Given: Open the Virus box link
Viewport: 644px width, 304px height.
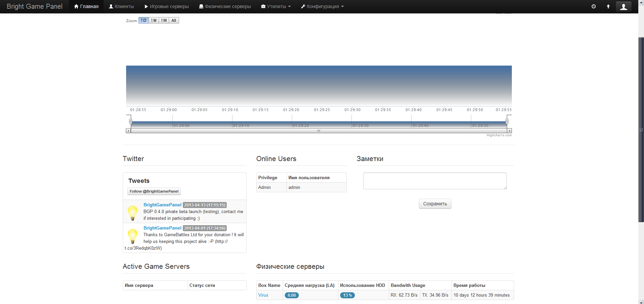Looking at the screenshot, I should (x=263, y=295).
